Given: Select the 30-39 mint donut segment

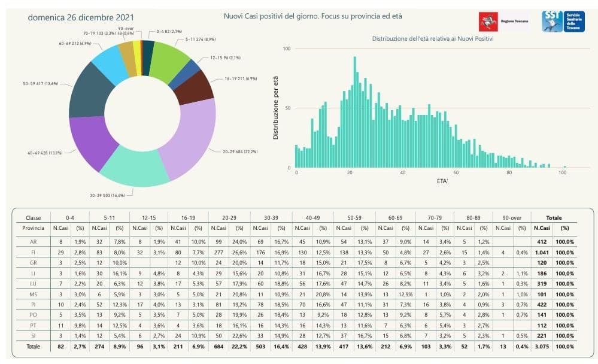Looking at the screenshot, I should tap(134, 168).
